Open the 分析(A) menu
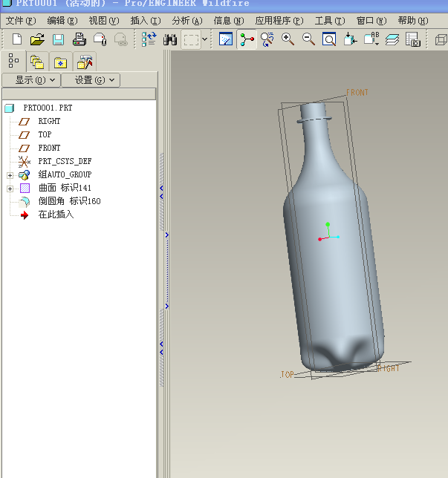Screen dimensions: 448x478 (186, 20)
